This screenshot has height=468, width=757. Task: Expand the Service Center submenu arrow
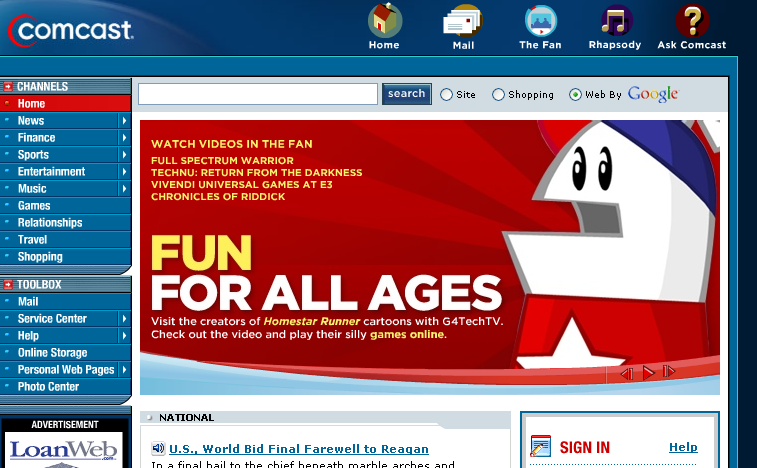point(124,319)
